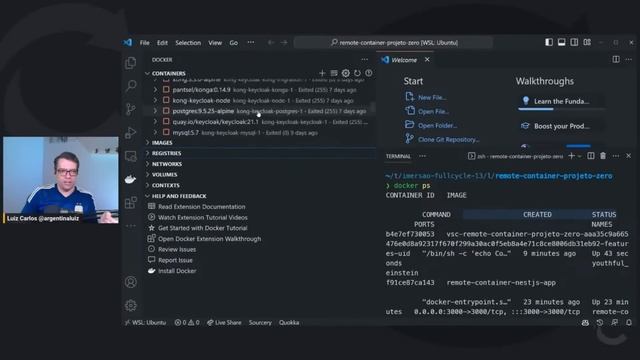640x360 pixels.
Task: Click the command center search box
Action: click(393, 42)
